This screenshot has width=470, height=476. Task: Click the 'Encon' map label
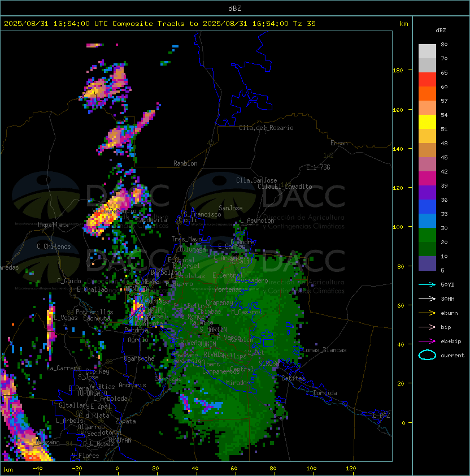tap(339, 143)
